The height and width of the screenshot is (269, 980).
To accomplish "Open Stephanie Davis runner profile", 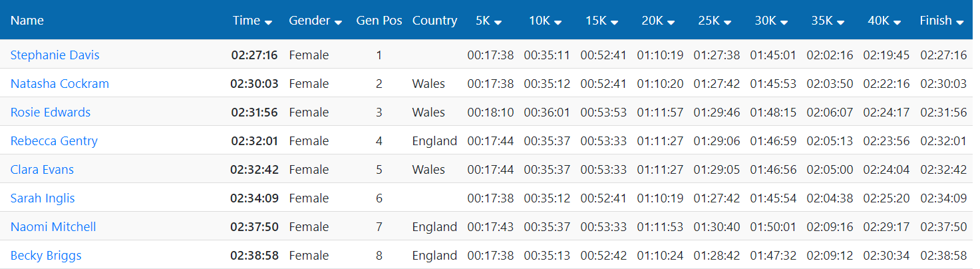I will pos(55,55).
